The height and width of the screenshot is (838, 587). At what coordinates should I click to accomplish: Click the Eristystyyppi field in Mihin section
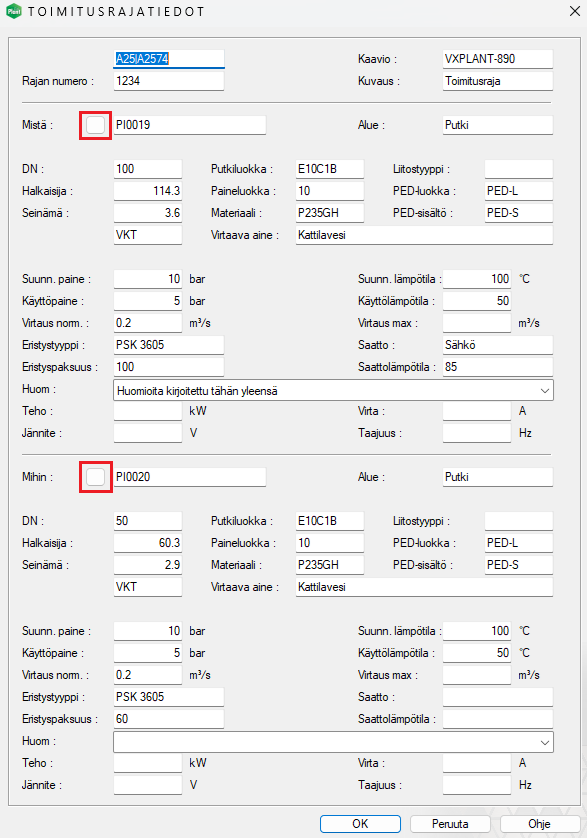click(x=169, y=697)
